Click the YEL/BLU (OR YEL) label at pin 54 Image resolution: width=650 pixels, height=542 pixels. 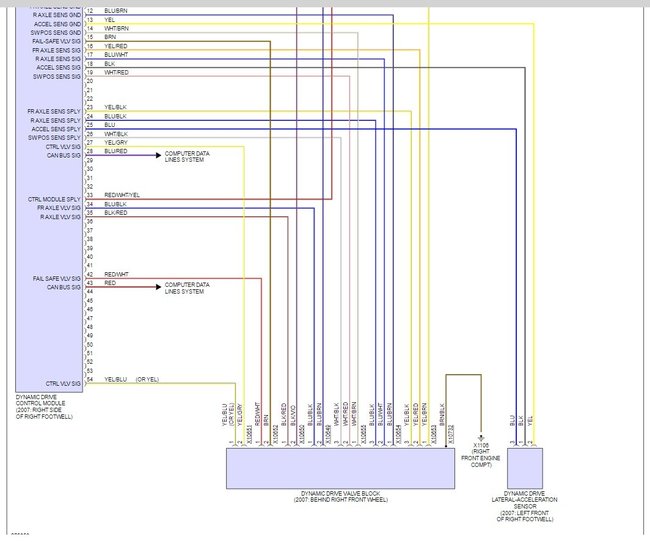point(131,380)
